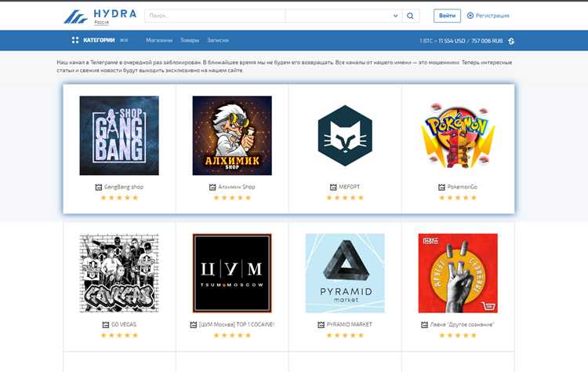Open the red Другое сознание thumbnail
The width and height of the screenshot is (588, 372).
tap(458, 273)
